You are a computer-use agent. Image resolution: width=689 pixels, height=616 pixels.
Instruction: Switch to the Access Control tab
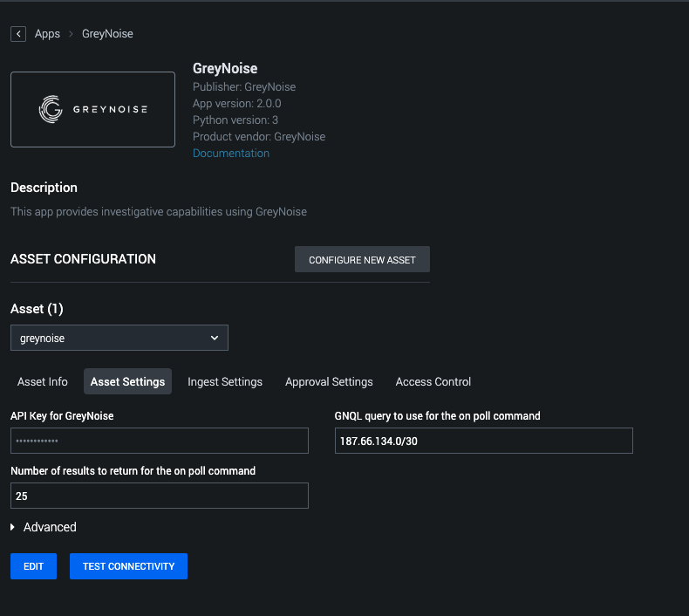click(x=433, y=381)
